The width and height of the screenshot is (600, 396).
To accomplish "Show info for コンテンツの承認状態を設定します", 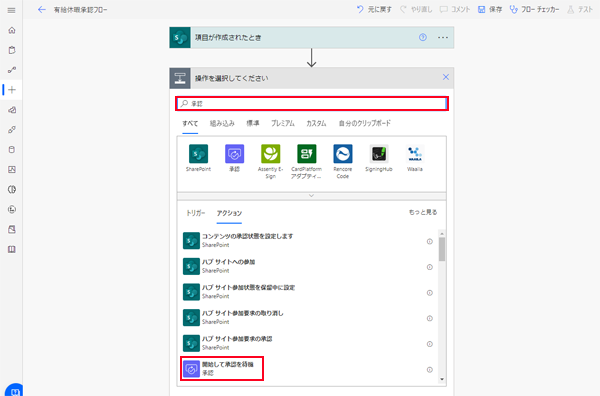I will click(430, 241).
